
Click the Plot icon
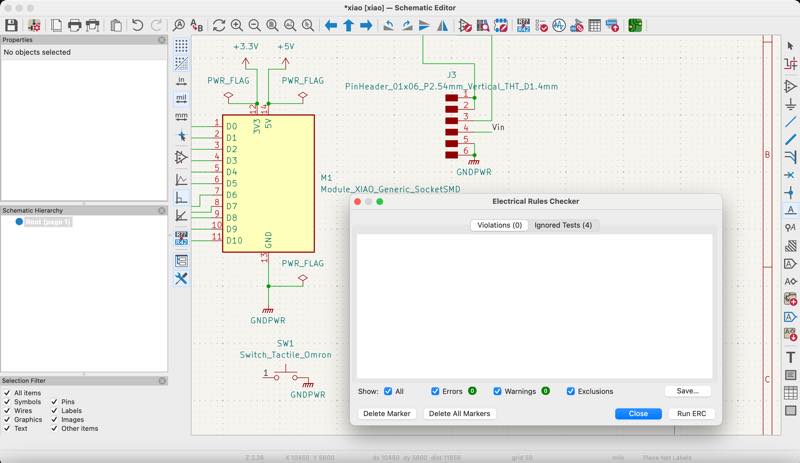[93, 25]
